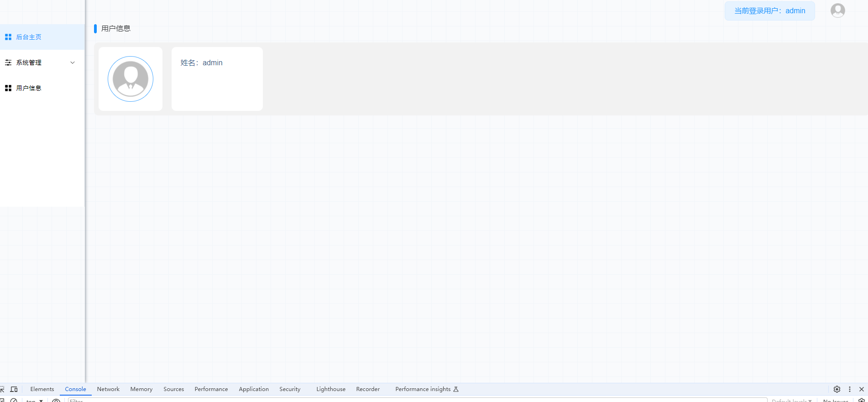Click the 系统管理 sliders icon
868x402 pixels.
[x=8, y=63]
